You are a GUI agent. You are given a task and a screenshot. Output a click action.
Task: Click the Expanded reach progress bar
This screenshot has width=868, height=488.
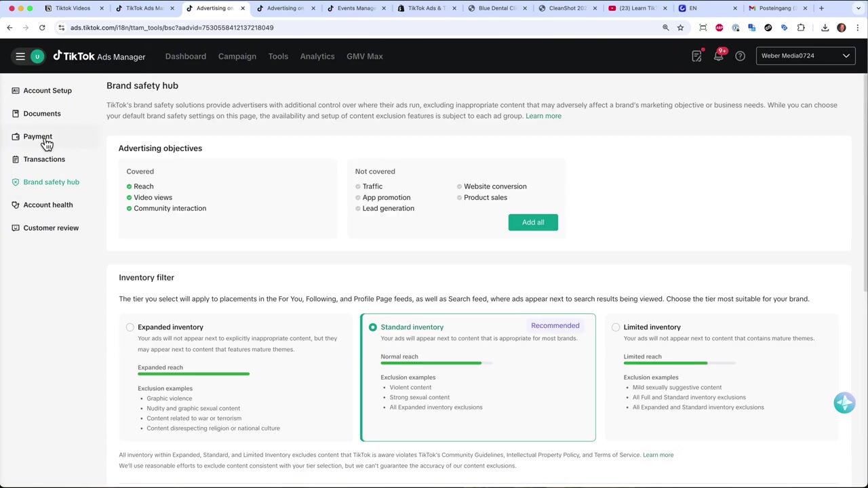193,373
